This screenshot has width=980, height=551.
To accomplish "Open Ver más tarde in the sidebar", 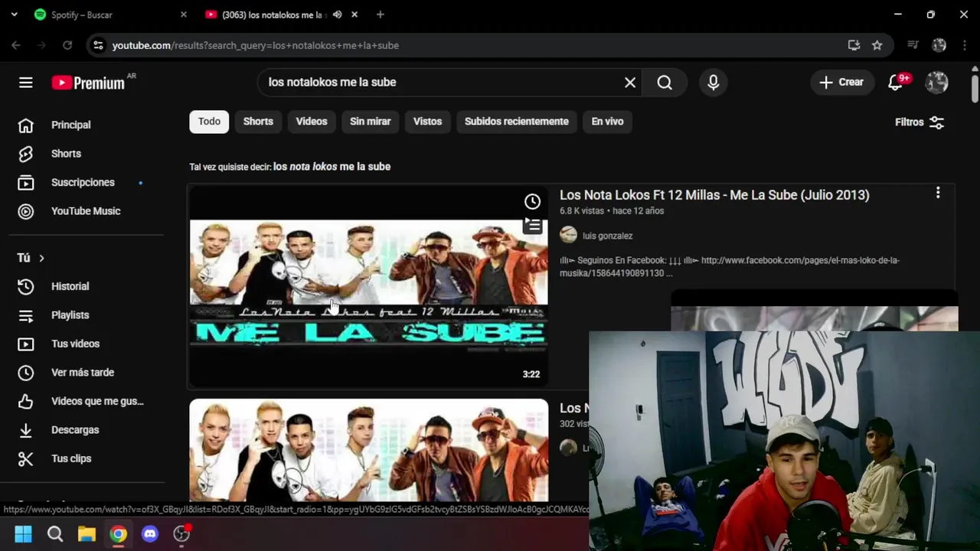I will (x=82, y=373).
